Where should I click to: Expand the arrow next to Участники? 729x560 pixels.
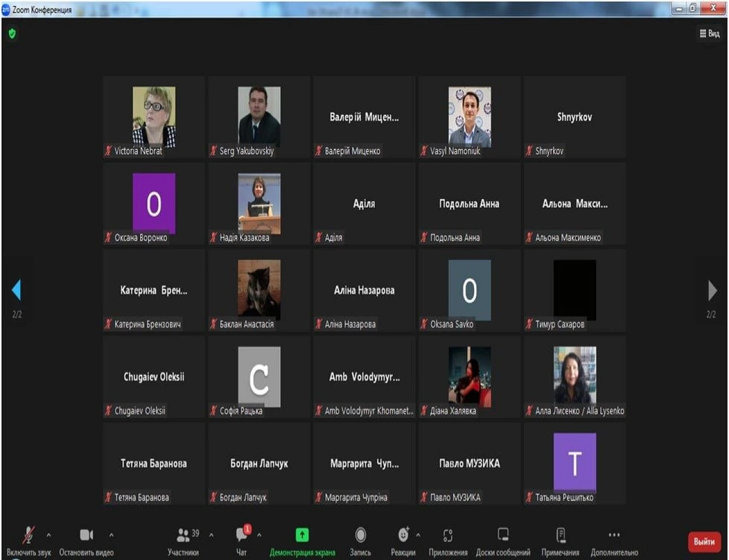coord(211,535)
